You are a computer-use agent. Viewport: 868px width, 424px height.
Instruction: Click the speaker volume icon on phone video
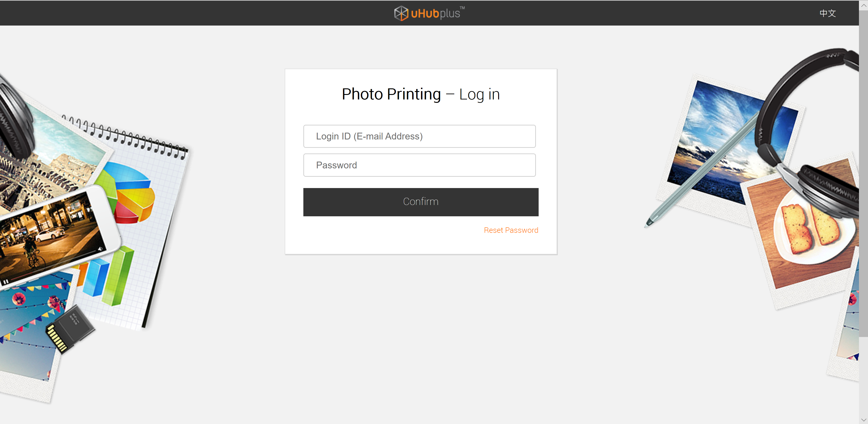click(100, 249)
